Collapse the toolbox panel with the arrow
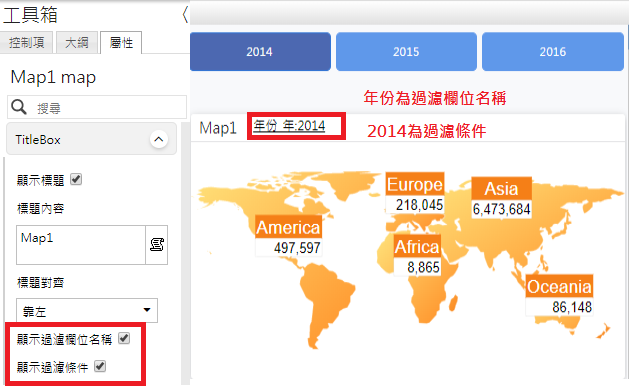This screenshot has width=629, height=387. 185,15
